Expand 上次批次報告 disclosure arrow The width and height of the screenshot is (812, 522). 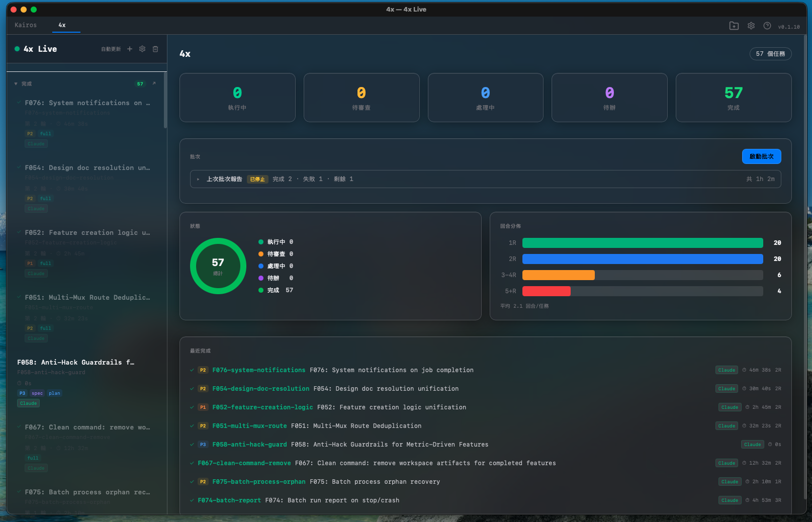pos(199,179)
